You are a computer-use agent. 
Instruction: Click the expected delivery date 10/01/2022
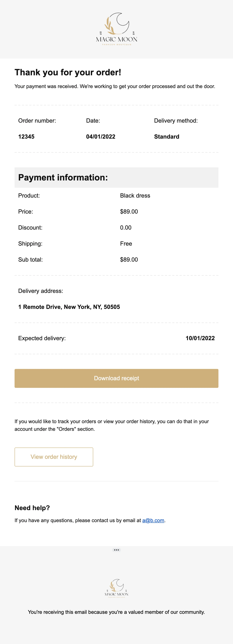coord(200,338)
